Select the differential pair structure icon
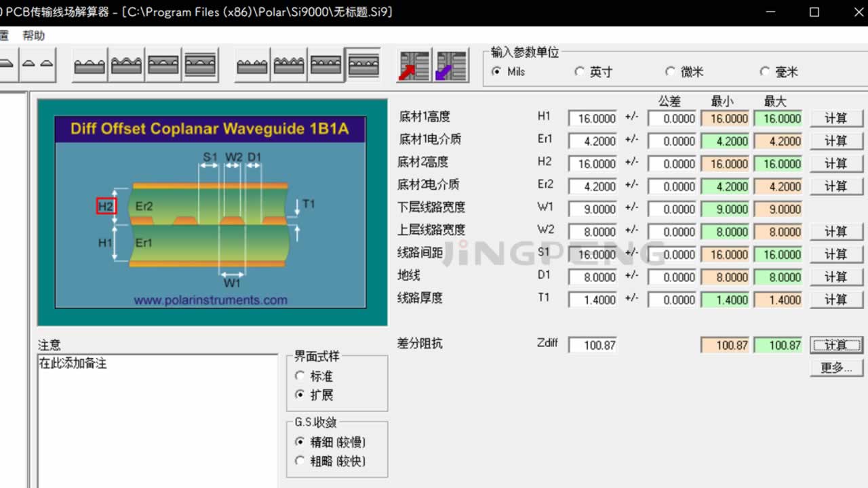 pyautogui.click(x=37, y=65)
